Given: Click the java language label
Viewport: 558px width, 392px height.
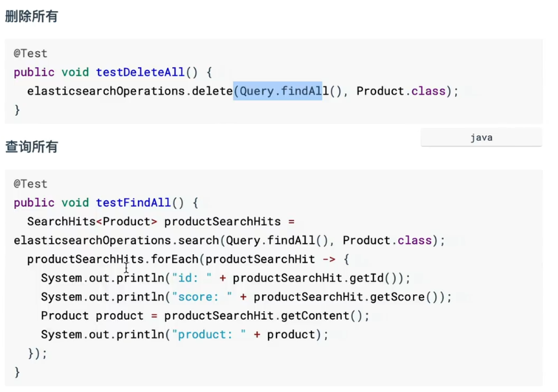Looking at the screenshot, I should [x=481, y=138].
